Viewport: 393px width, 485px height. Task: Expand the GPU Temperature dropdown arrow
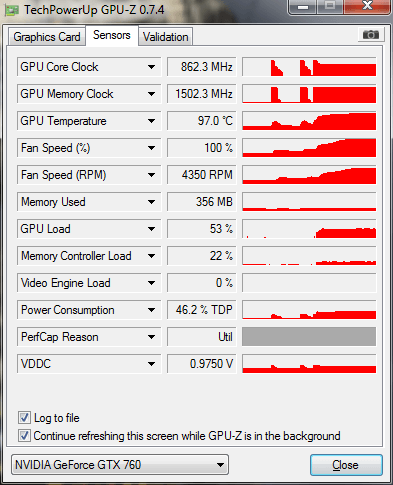(x=151, y=121)
